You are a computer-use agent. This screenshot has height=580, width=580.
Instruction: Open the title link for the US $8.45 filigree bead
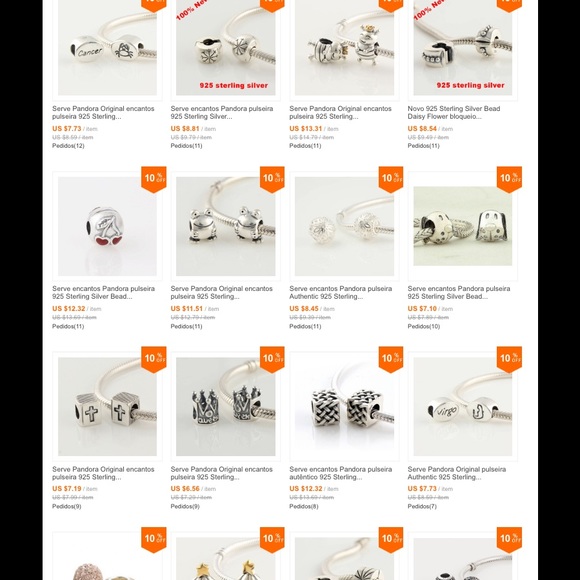tap(341, 293)
